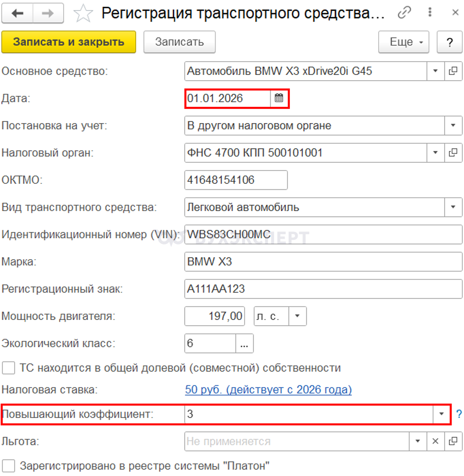Click the Основное средство field Автомобиль BMW X3
The image size is (464, 476).
(305, 71)
